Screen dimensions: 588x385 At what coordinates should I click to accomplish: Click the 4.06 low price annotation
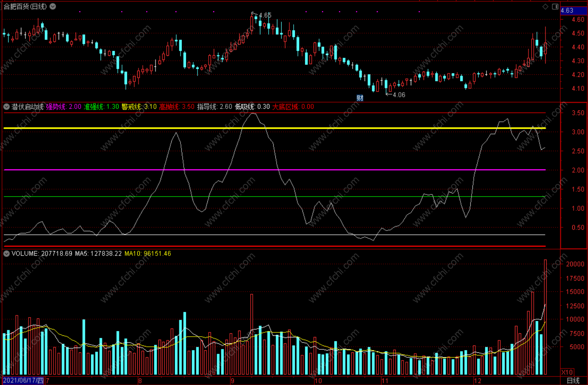pos(399,95)
